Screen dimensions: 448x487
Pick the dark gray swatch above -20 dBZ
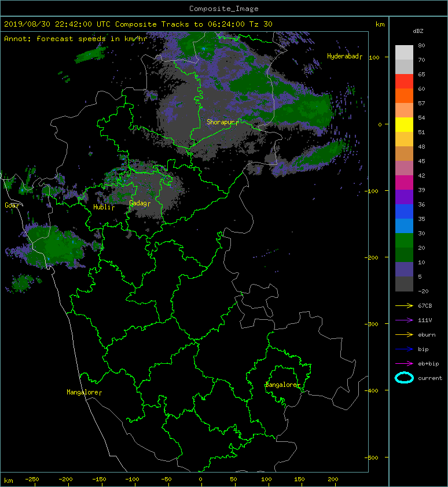coord(404,283)
